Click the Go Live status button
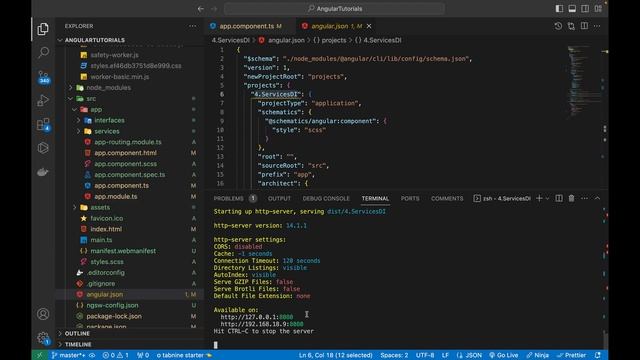 click(503, 355)
